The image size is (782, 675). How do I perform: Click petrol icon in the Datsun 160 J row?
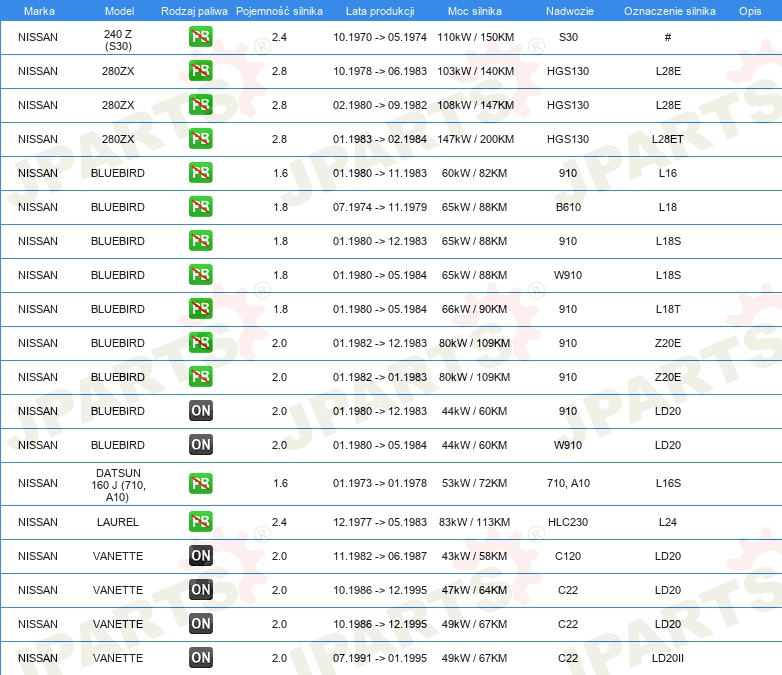tap(200, 483)
